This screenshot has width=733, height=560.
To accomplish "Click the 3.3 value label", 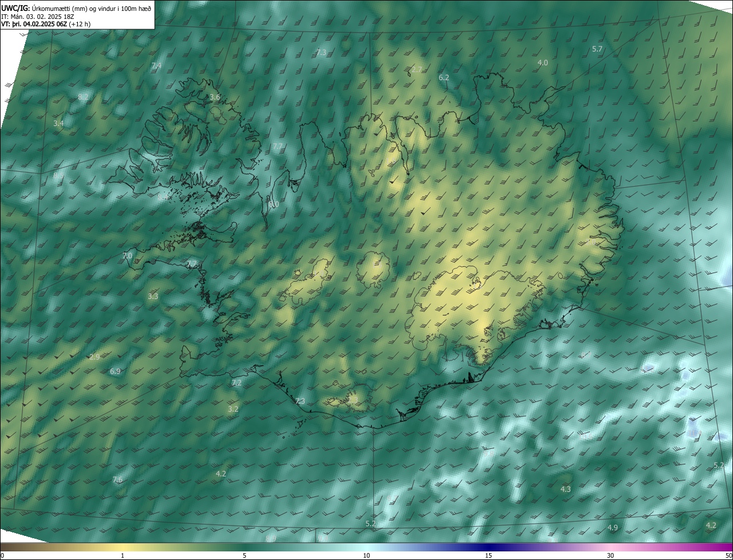I will (153, 297).
